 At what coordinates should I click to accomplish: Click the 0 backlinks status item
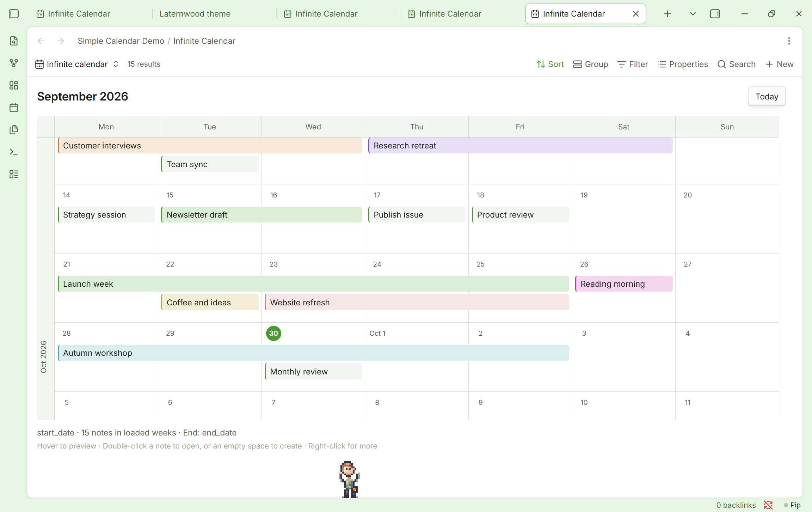coord(736,505)
